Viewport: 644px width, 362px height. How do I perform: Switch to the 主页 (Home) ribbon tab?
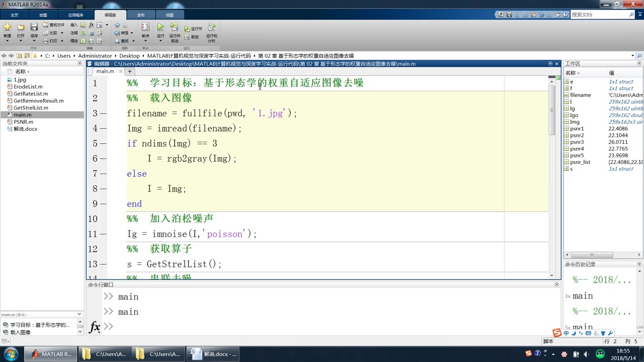[14, 15]
